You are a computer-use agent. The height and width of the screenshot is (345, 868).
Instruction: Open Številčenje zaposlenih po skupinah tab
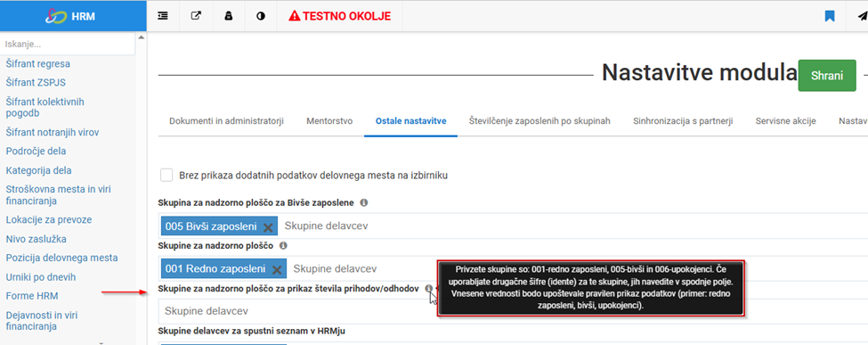click(x=539, y=121)
